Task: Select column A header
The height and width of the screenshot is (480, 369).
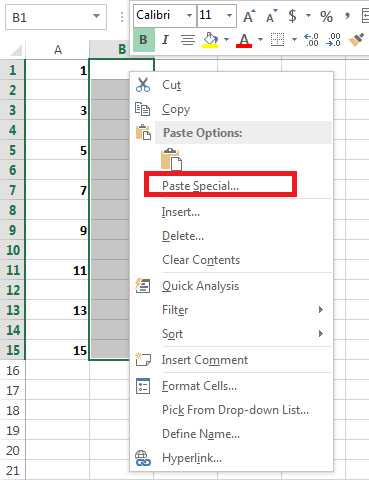Action: click(x=58, y=50)
